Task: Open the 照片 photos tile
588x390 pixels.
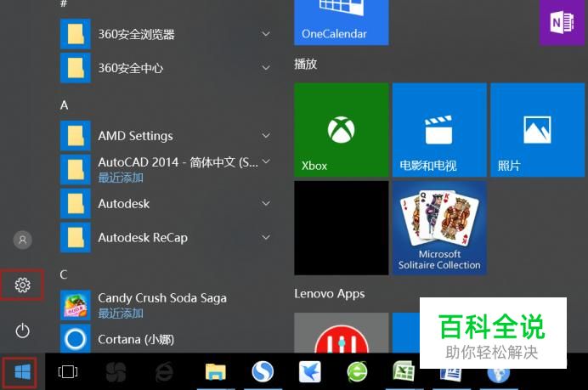Action: click(x=537, y=130)
